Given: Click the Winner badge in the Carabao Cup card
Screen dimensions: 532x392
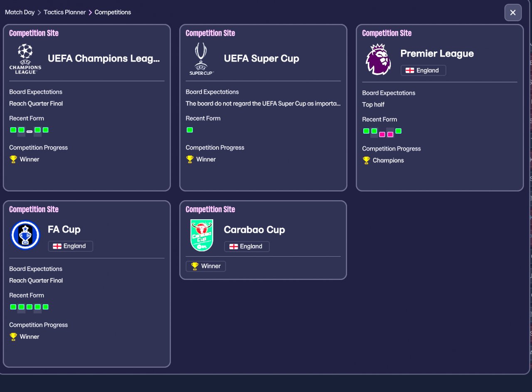Looking at the screenshot, I should point(206,266).
